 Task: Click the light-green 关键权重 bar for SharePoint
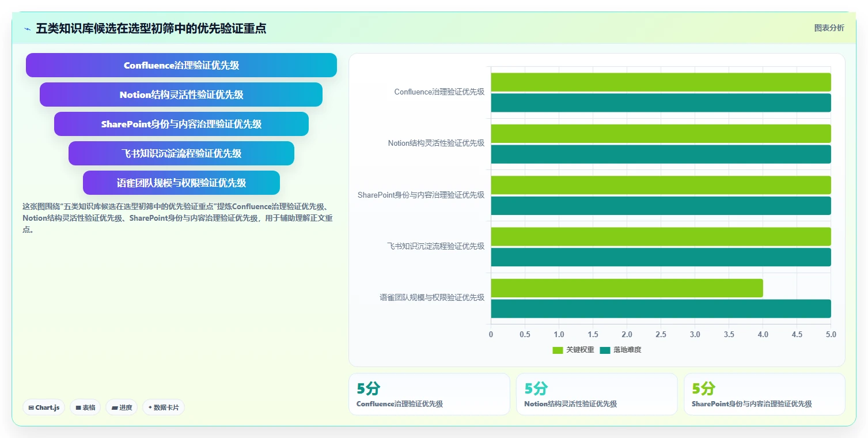coord(661,185)
